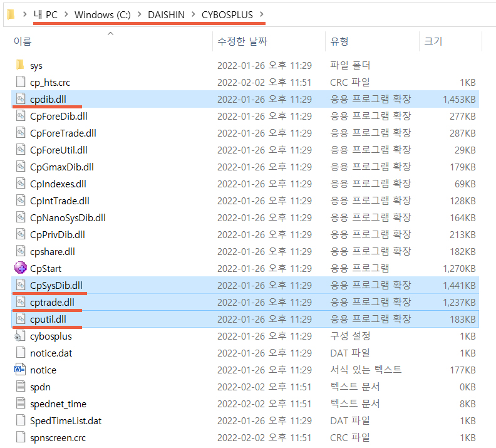Select the CpIndexes.dll file icon
496x448 pixels.
click(x=21, y=184)
